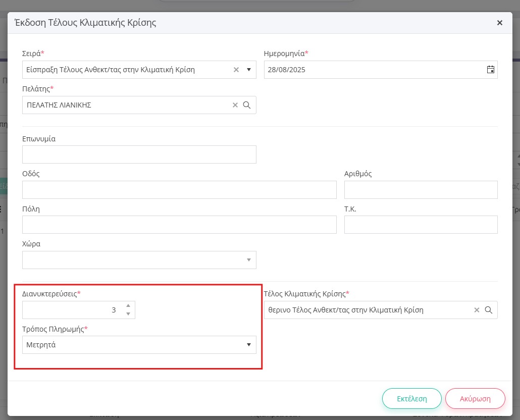Focus the Τ.Κ. postal code field
520x420 pixels.
[421, 225]
